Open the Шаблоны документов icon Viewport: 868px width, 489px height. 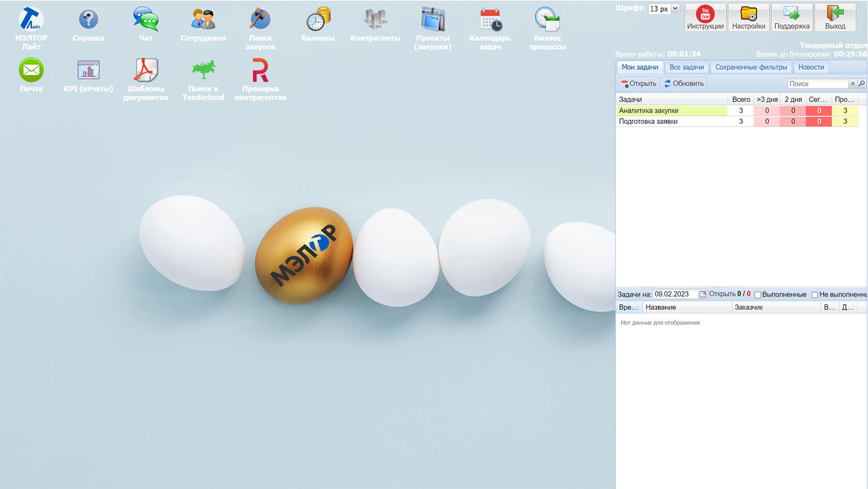point(146,80)
